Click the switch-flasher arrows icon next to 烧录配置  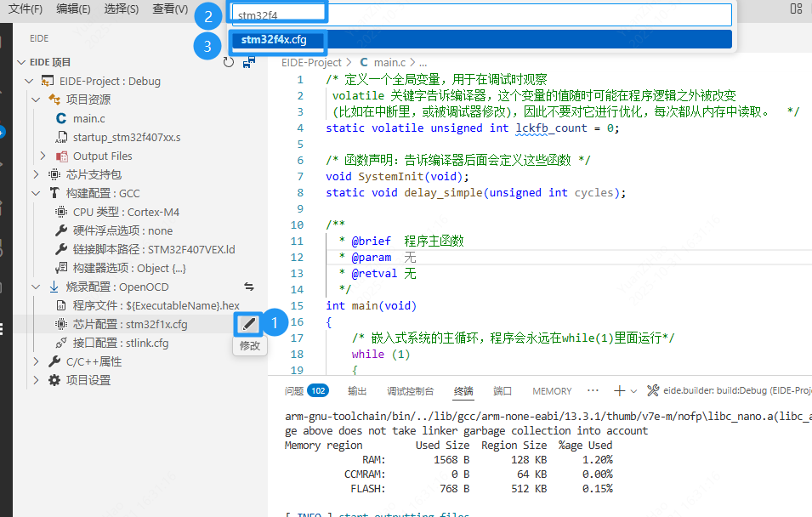pyautogui.click(x=249, y=287)
